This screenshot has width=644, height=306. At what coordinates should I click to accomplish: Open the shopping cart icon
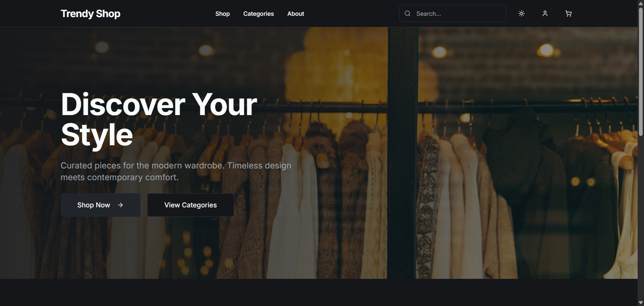point(568,13)
